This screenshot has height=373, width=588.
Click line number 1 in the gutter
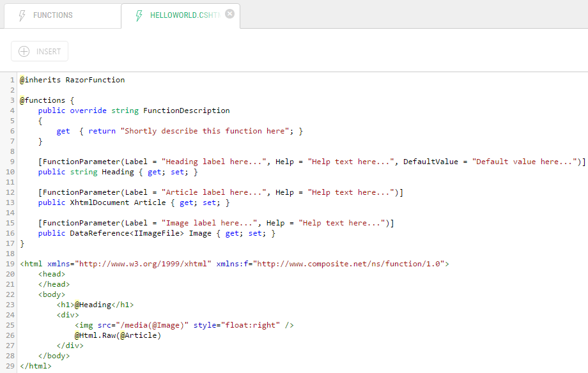pyautogui.click(x=12, y=80)
